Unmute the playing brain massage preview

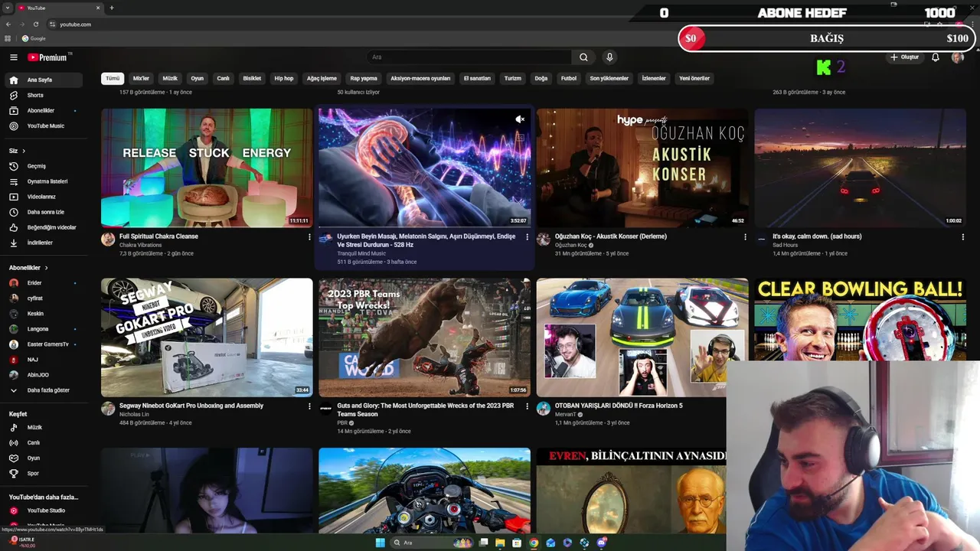coord(519,119)
